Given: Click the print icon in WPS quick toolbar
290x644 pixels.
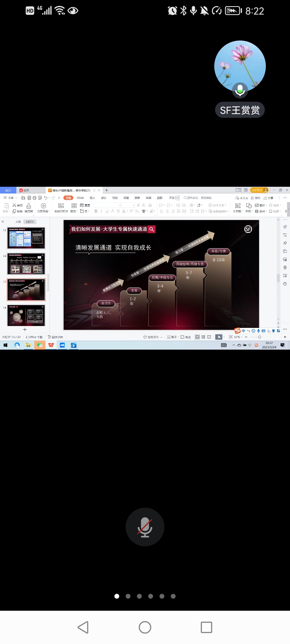Looking at the screenshot, I should pyautogui.click(x=34, y=198).
